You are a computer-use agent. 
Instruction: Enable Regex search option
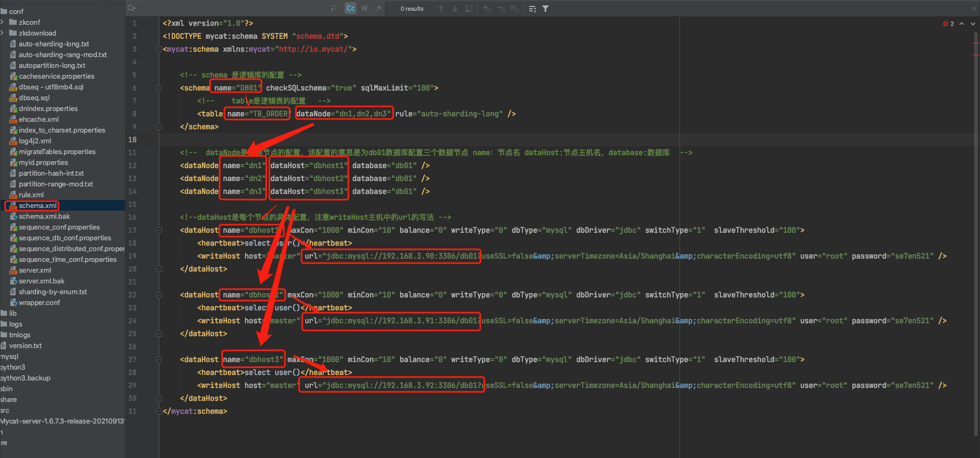pyautogui.click(x=379, y=9)
